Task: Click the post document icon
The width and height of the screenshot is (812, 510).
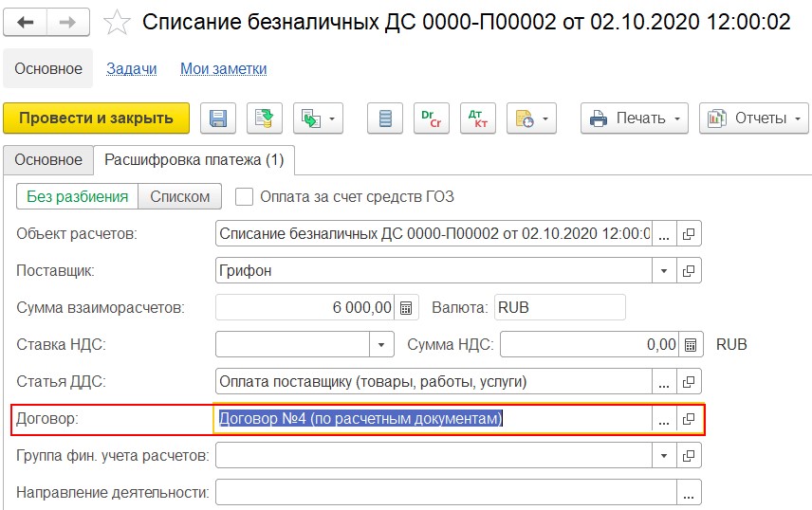Action: click(265, 118)
